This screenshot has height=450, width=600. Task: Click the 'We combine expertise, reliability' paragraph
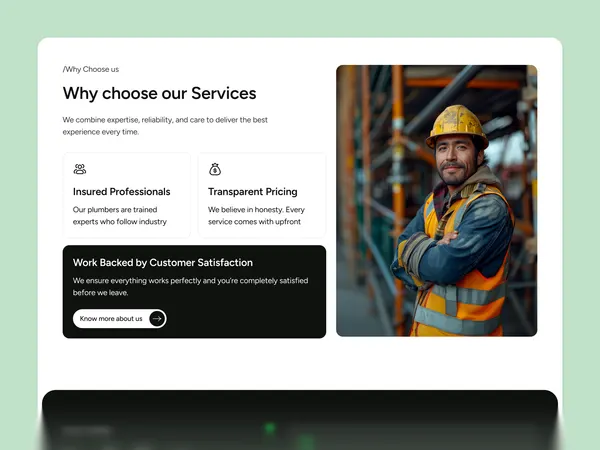tap(165, 126)
